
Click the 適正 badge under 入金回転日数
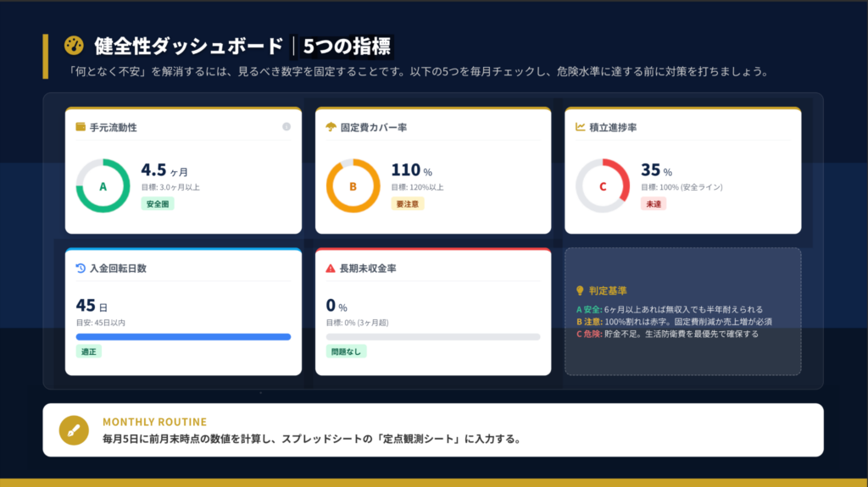(x=88, y=351)
